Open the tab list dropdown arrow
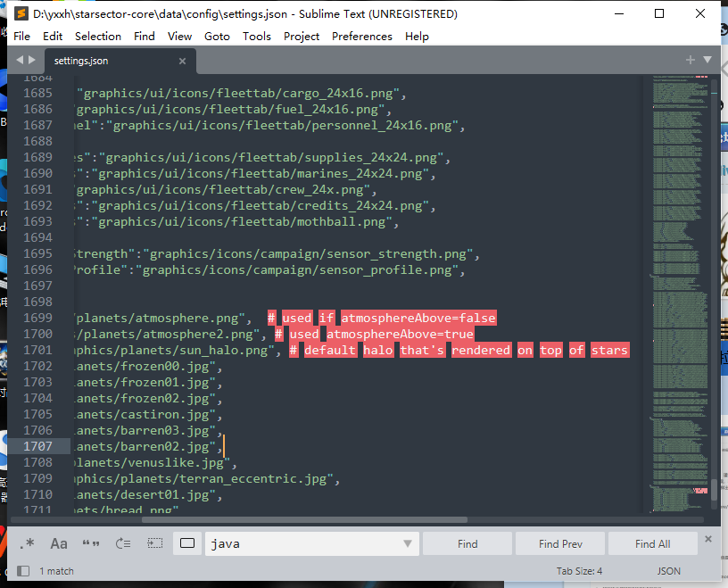Viewport: 728px width, 588px height. [707, 60]
